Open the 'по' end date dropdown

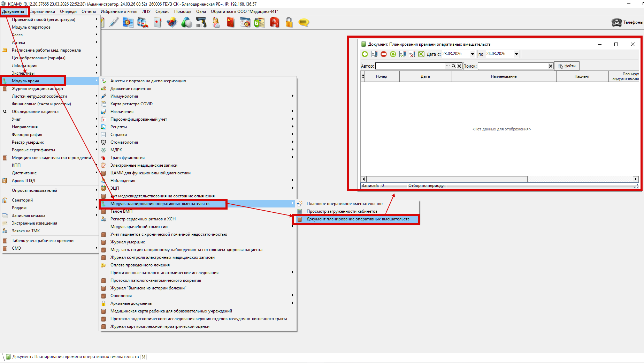click(x=516, y=54)
